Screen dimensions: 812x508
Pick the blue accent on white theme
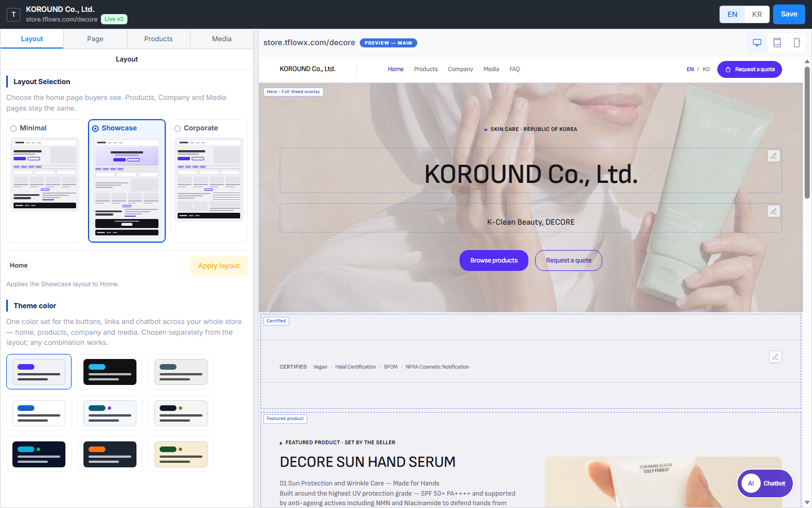39,413
